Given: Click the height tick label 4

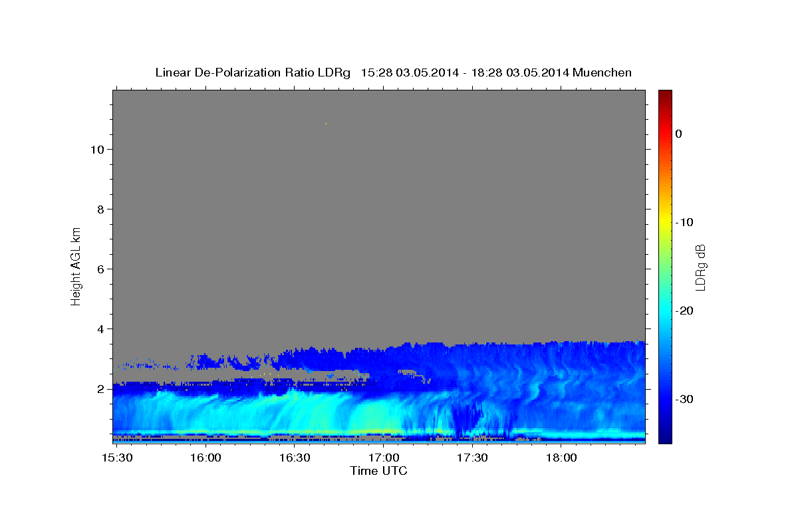Looking at the screenshot, I should [x=100, y=329].
